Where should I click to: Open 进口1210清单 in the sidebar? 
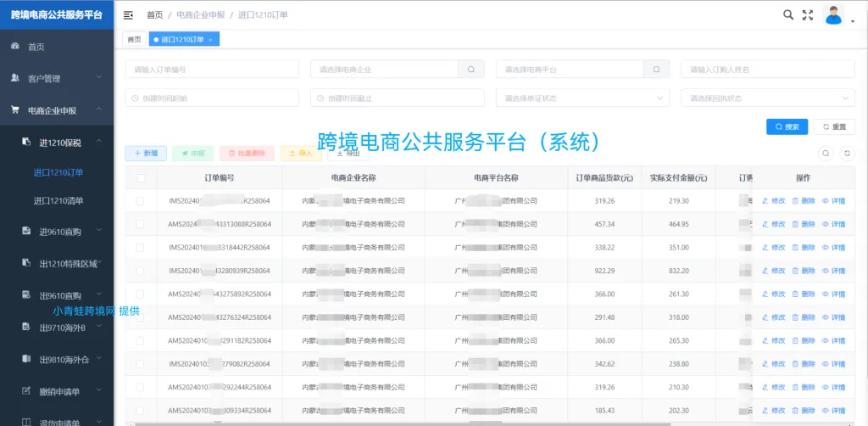tap(58, 200)
